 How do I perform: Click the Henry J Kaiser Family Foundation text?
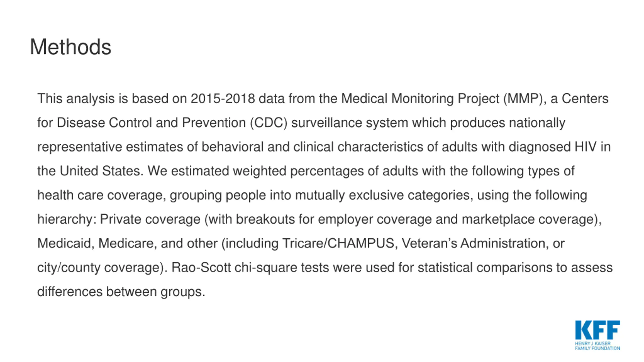tap(597, 346)
